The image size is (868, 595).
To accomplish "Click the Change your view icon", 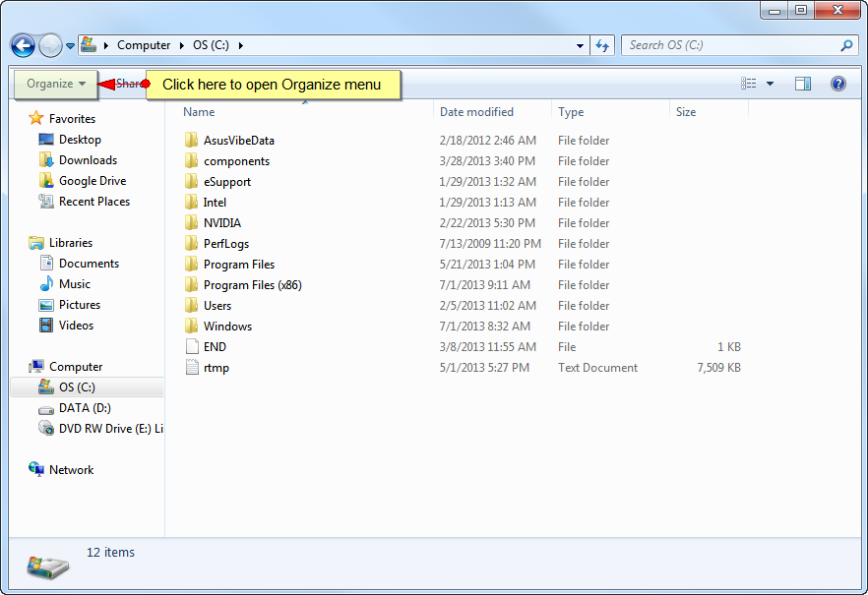I will (x=749, y=84).
